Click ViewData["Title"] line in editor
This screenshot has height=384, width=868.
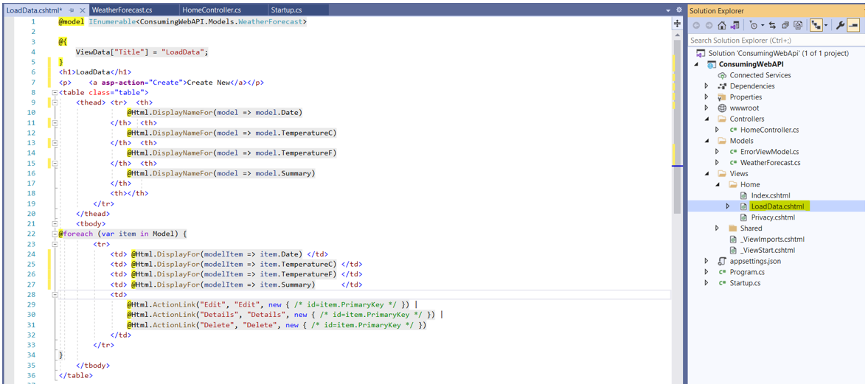[x=142, y=52]
